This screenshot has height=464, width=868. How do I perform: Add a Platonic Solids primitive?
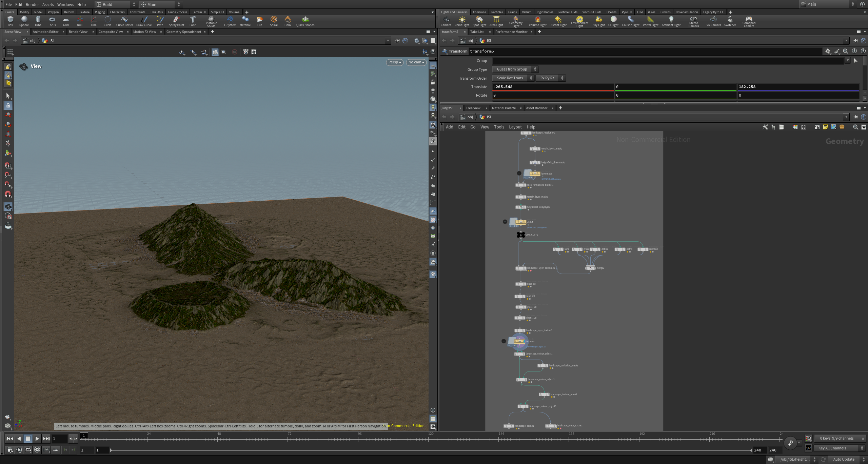[x=211, y=22]
